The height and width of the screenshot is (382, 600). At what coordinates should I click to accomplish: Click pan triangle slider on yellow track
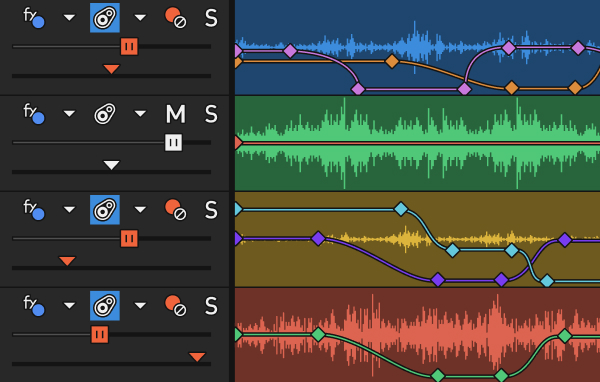[x=67, y=261]
